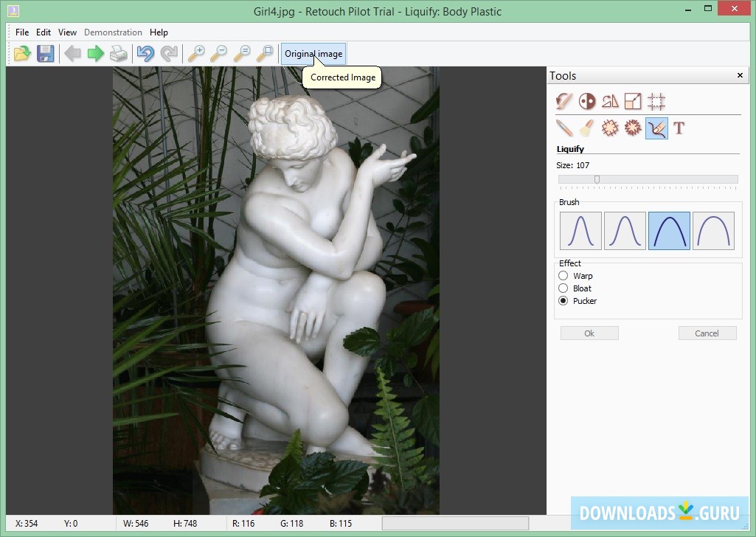Select the Crop tool with dashed frame
756x537 pixels.
(656, 101)
